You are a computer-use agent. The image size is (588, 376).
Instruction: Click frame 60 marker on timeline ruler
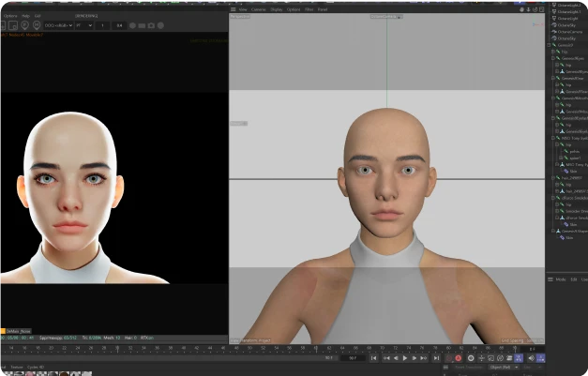tap(316, 348)
